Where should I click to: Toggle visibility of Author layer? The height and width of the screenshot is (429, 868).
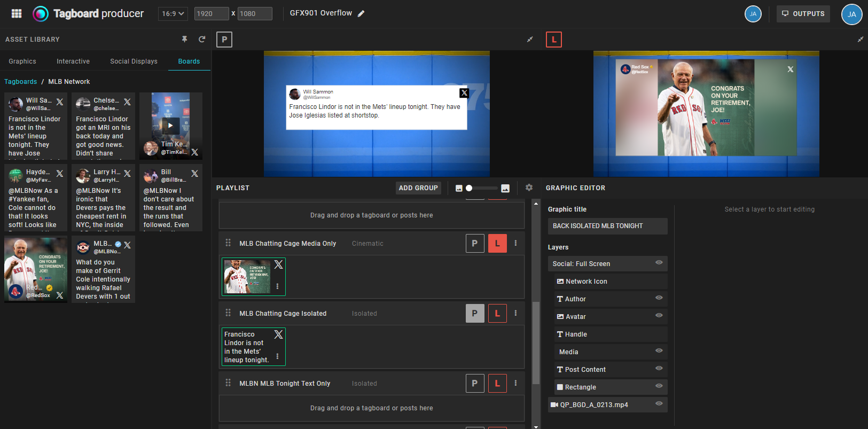click(659, 298)
